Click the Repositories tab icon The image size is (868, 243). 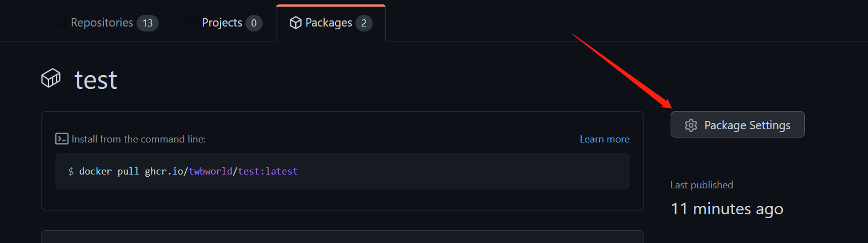pos(60,23)
